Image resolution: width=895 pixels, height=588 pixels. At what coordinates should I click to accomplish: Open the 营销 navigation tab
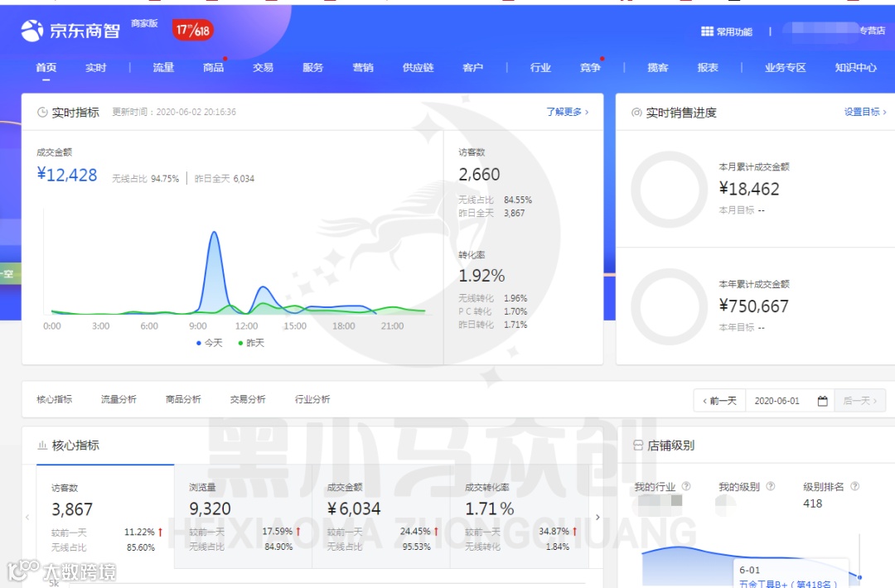[363, 67]
